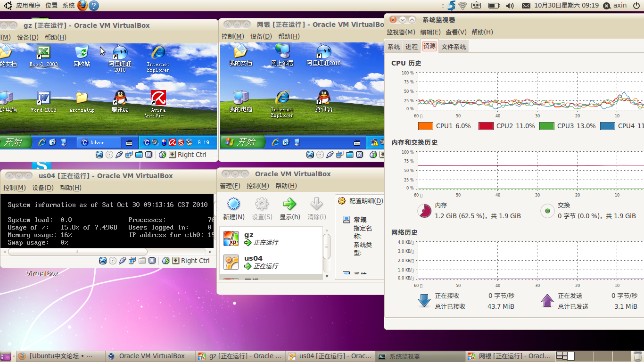644x362 pixels.
Task: Click shared folders status icon in gz window
Action: 139,155
